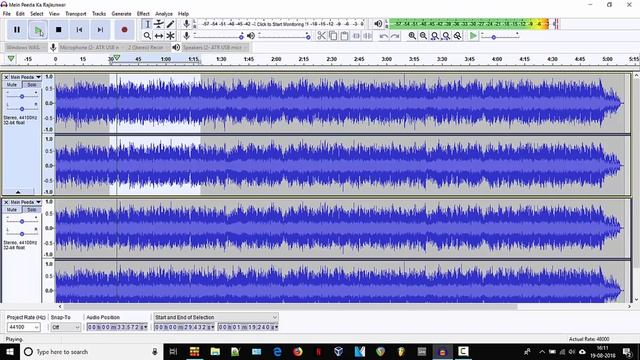640x360 pixels.
Task: Open the Edit menu
Action: click(20, 13)
